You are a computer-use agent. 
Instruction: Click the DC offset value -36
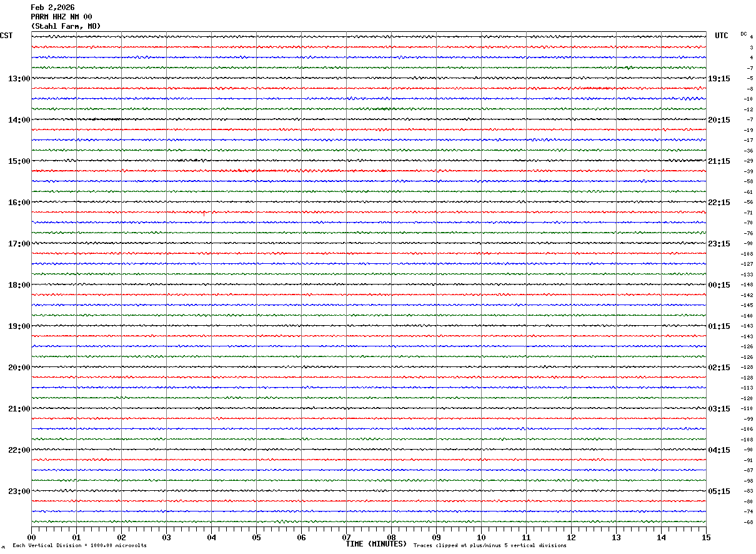point(748,151)
